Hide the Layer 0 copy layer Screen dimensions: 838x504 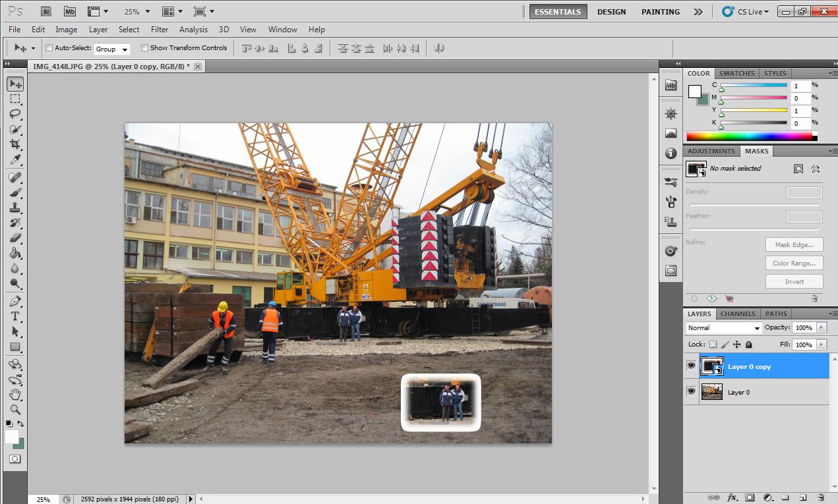[x=691, y=366]
